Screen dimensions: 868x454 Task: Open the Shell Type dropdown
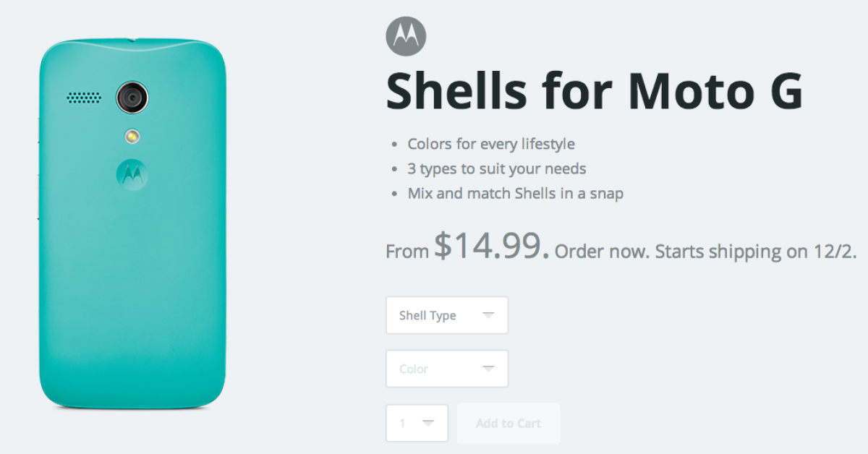[446, 315]
